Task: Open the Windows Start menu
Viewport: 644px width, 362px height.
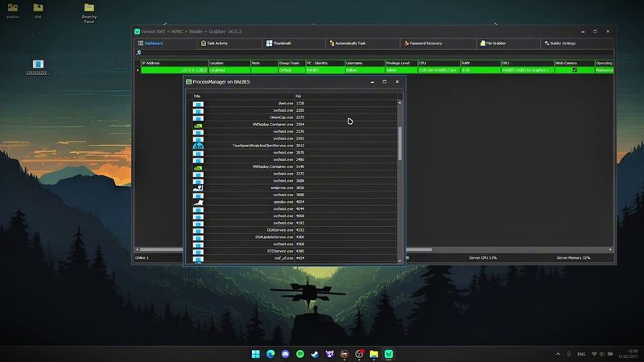Action: 255,354
